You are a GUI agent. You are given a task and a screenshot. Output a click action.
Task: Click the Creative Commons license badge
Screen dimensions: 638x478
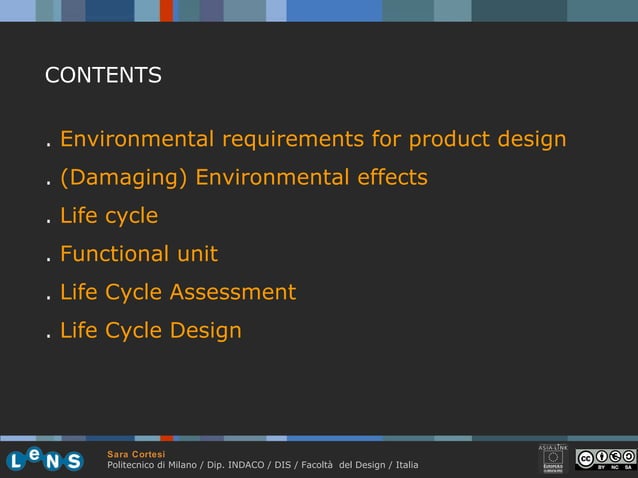point(605,459)
